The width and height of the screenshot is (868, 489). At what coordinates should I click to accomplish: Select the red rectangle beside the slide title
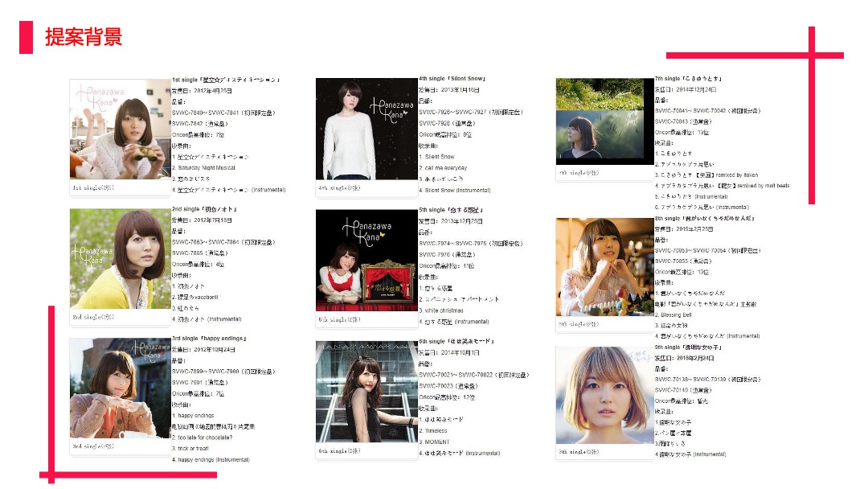[x=26, y=37]
